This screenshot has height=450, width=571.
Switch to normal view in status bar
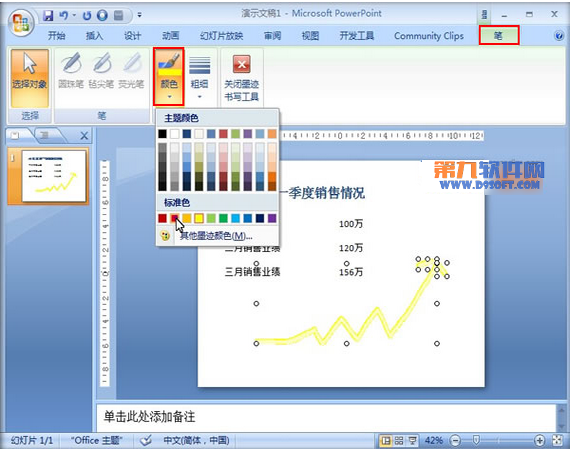click(x=385, y=441)
